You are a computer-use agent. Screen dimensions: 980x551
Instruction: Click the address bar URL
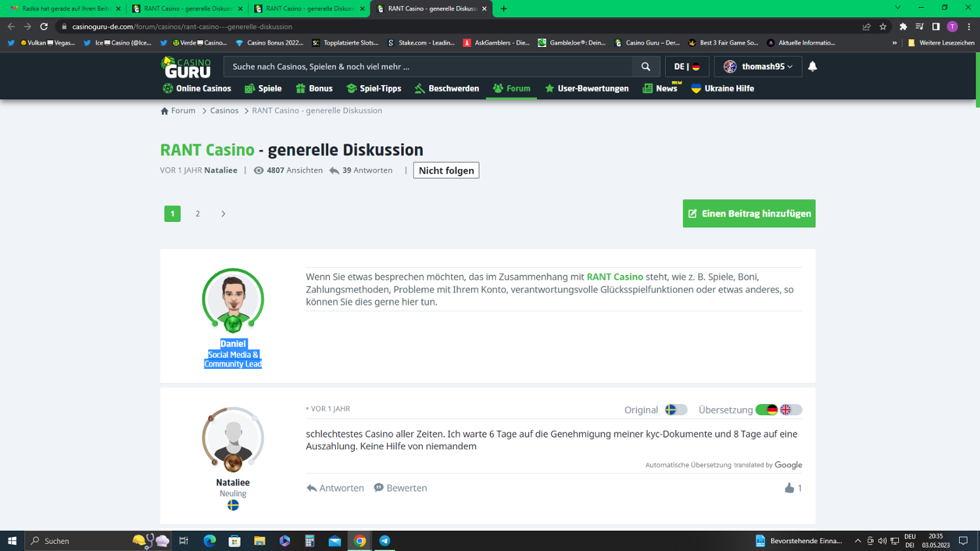point(182,27)
